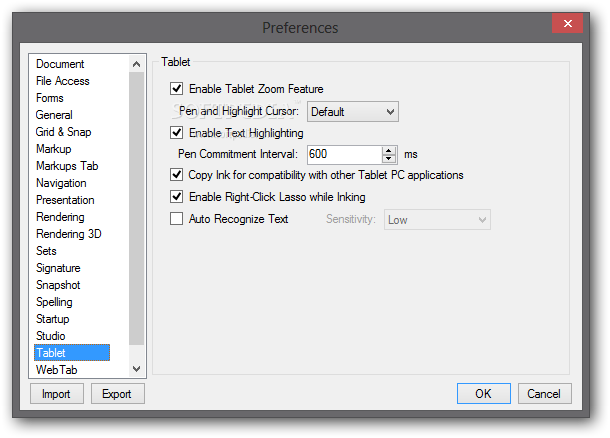Image resolution: width=610 pixels, height=438 pixels.
Task: Select Presentation category
Action: coord(65,200)
